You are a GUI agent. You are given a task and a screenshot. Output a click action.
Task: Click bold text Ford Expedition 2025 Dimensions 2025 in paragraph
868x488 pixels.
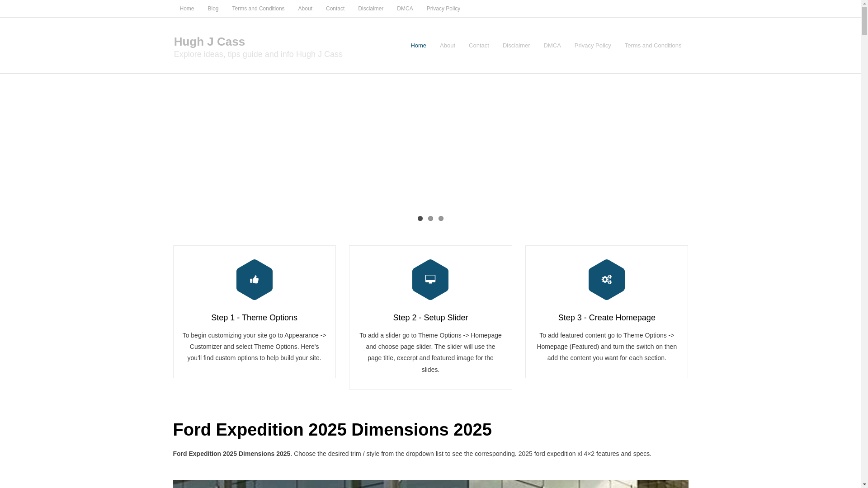(x=231, y=454)
